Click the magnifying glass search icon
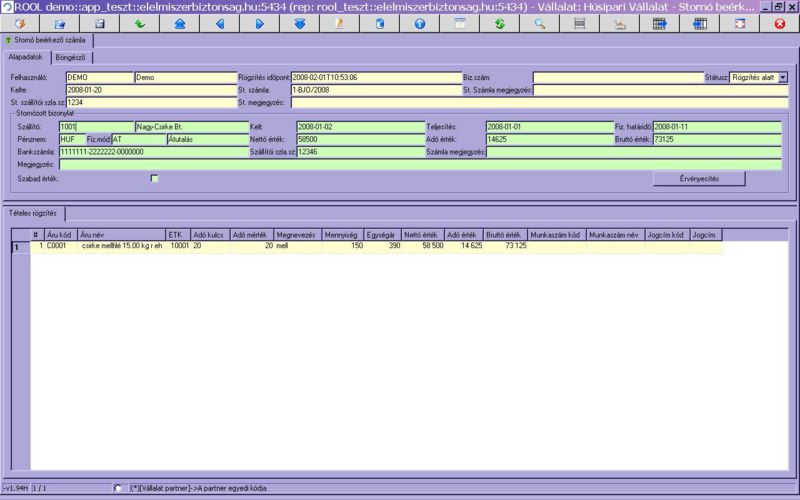 click(x=539, y=22)
